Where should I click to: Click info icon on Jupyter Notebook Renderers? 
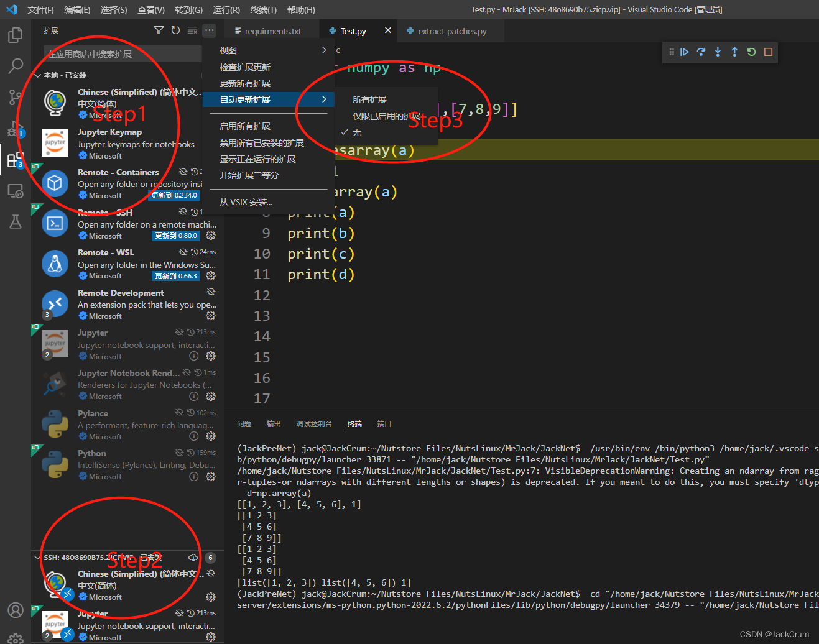(x=194, y=396)
